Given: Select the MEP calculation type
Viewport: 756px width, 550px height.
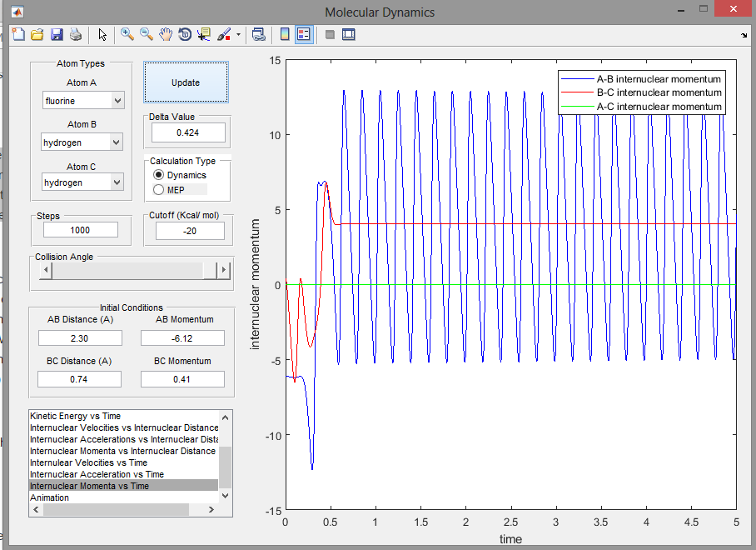Looking at the screenshot, I should (158, 190).
